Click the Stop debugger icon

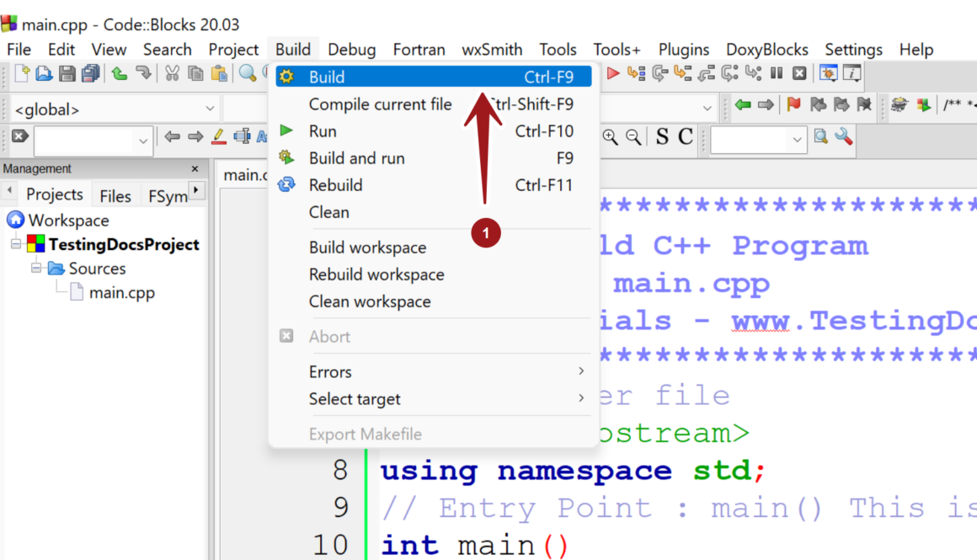click(799, 74)
